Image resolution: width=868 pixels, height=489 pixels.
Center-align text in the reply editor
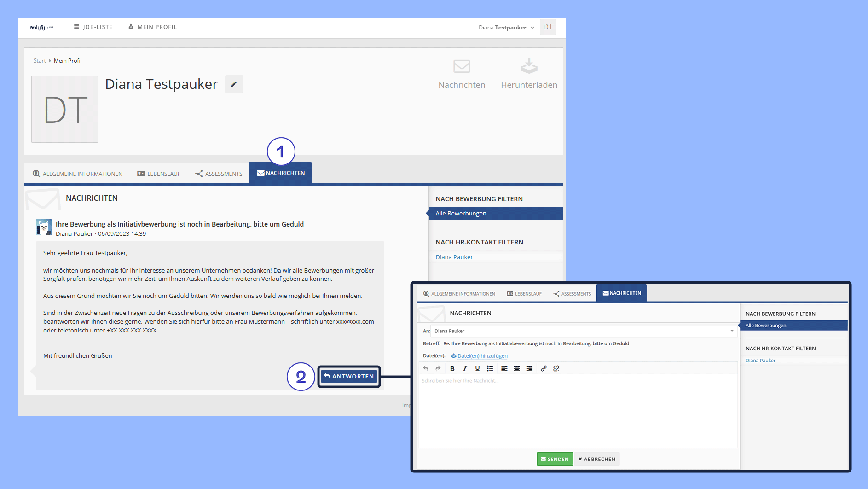coord(517,368)
